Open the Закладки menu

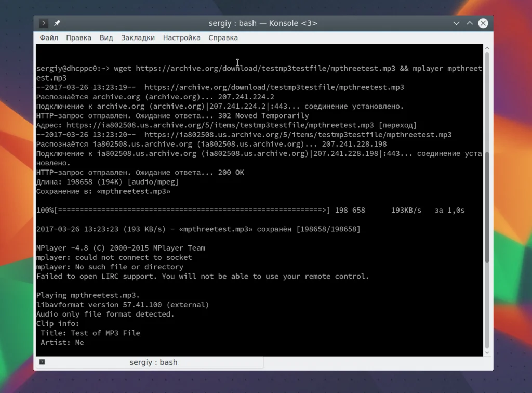click(138, 37)
